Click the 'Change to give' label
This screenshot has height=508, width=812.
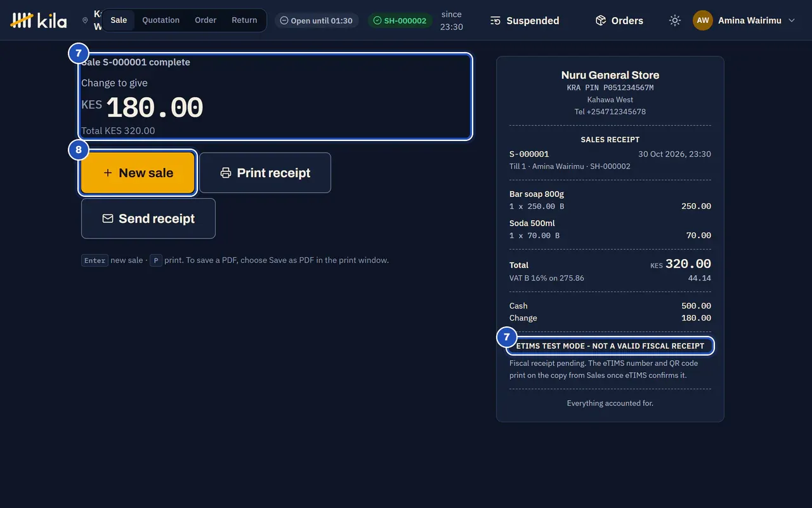pyautogui.click(x=114, y=83)
